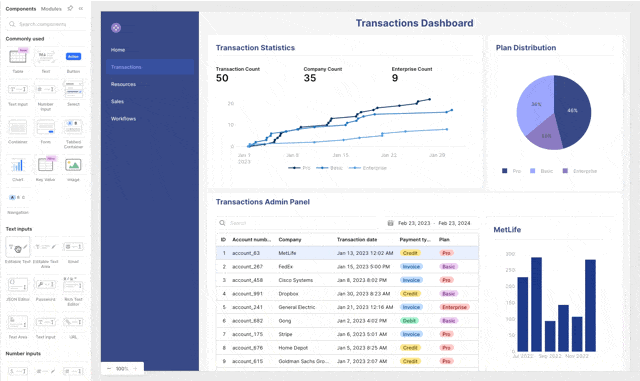Select the Table component icon

[x=18, y=56]
